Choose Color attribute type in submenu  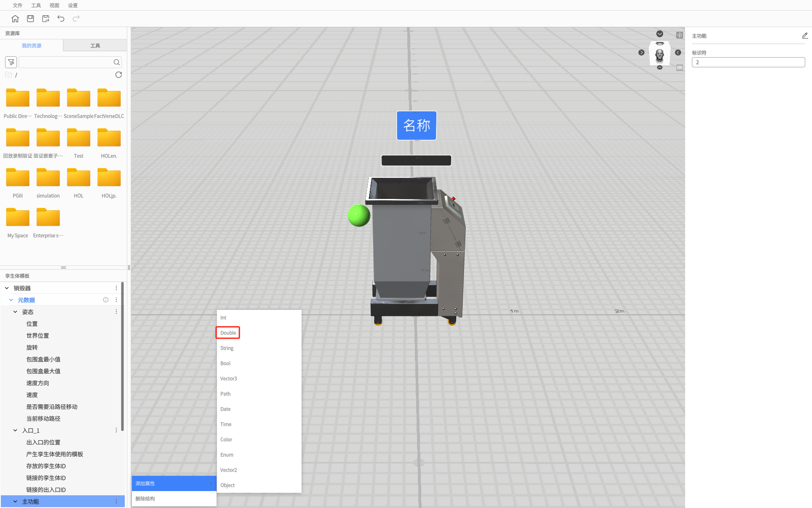pos(226,439)
